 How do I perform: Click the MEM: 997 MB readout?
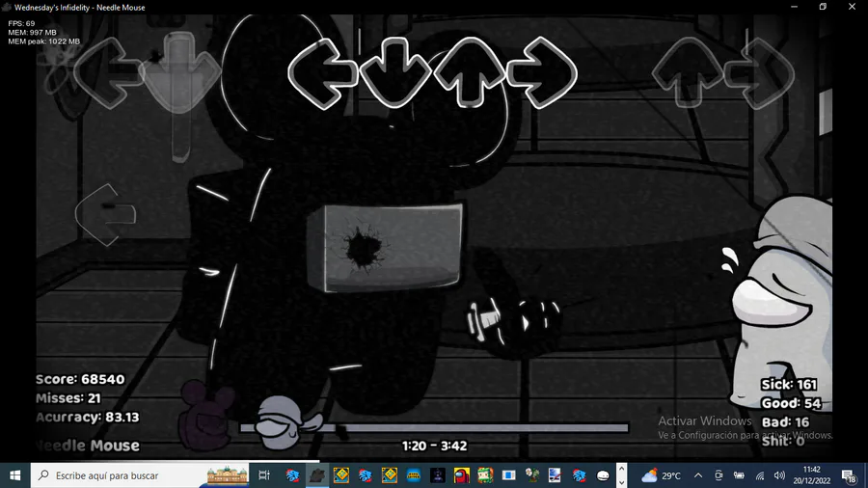point(32,32)
